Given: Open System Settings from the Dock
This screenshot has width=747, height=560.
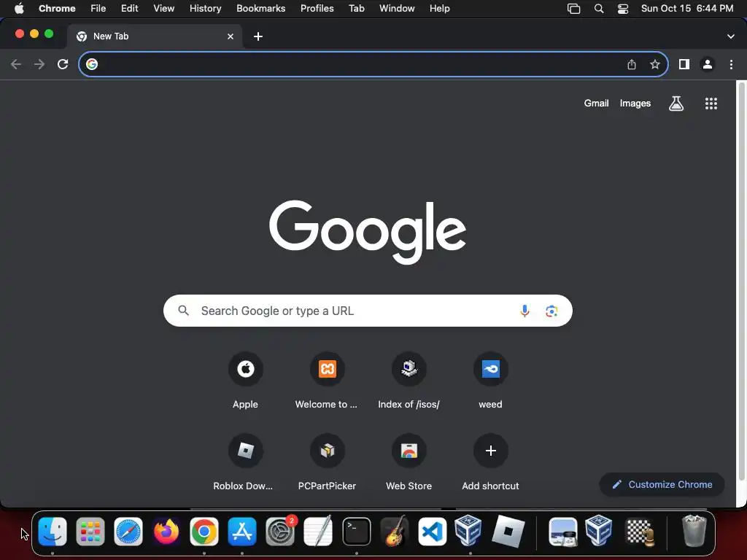Looking at the screenshot, I should (280, 532).
